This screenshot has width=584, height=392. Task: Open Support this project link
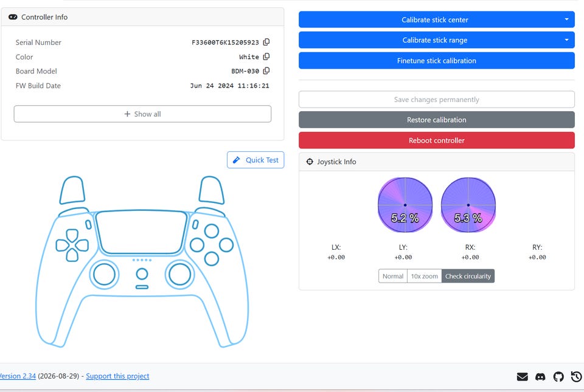(x=117, y=376)
